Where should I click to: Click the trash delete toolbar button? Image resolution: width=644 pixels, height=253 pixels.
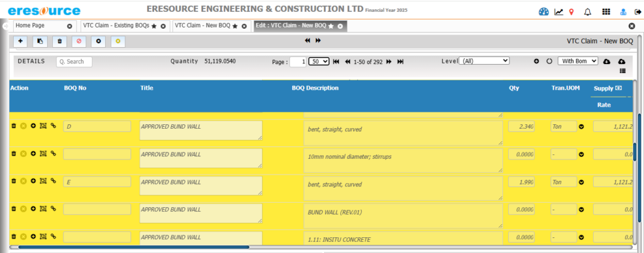pyautogui.click(x=60, y=41)
